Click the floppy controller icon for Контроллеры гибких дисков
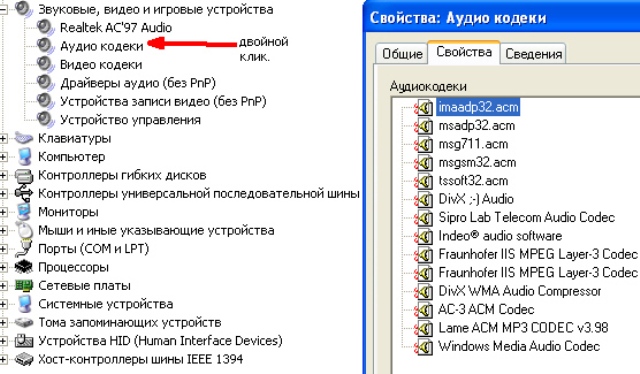 pos(24,176)
